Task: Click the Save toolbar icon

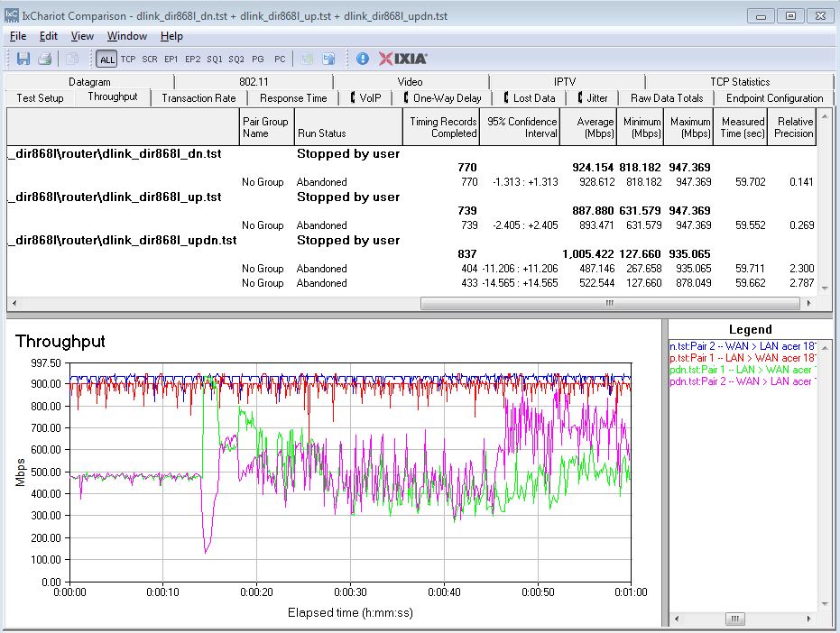Action: click(x=23, y=59)
